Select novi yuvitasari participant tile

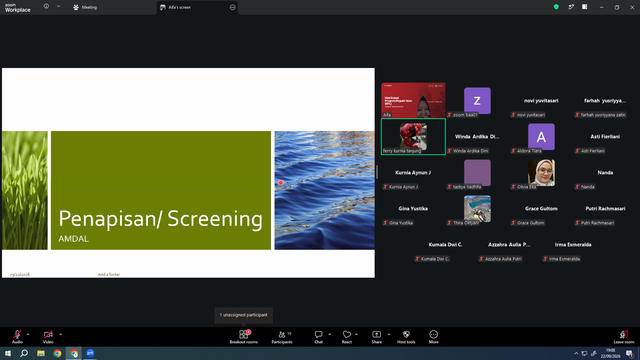tap(541, 101)
